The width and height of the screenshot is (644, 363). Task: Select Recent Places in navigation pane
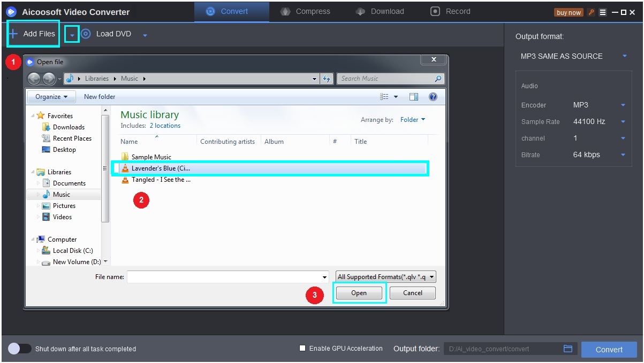pos(72,138)
